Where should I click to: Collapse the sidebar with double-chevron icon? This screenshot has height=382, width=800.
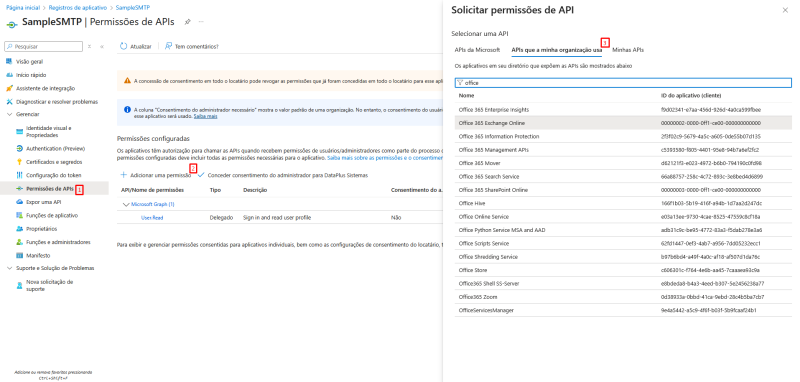click(x=102, y=46)
